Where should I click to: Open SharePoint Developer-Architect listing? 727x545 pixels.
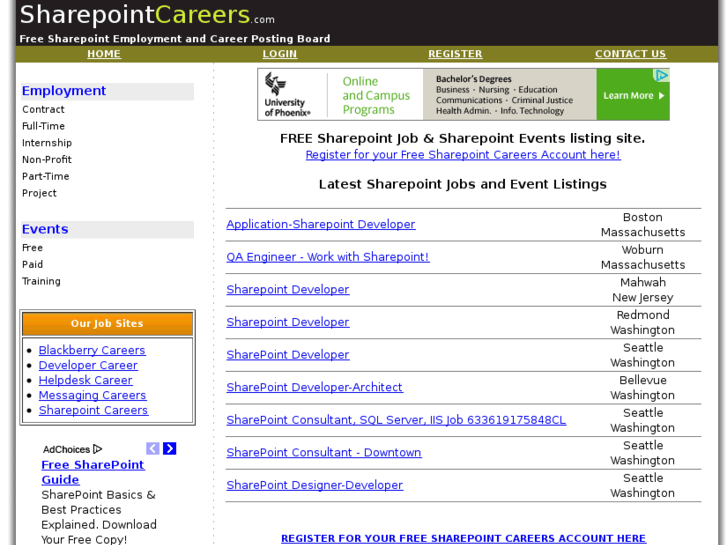point(315,387)
